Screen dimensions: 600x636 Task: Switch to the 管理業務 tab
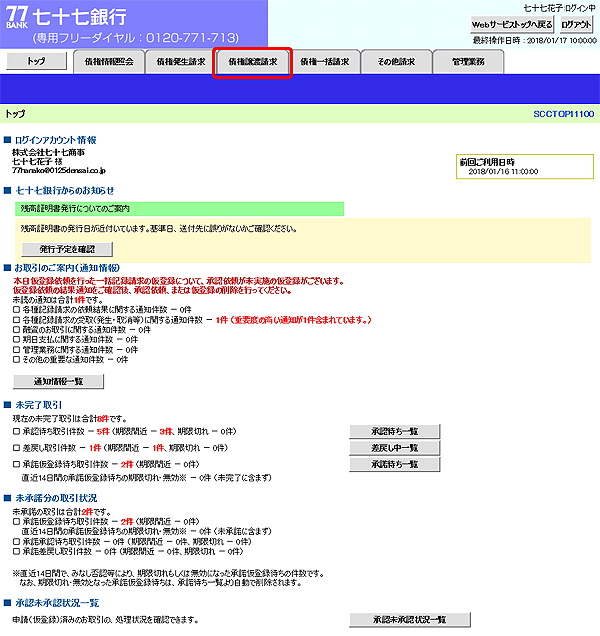[468, 62]
